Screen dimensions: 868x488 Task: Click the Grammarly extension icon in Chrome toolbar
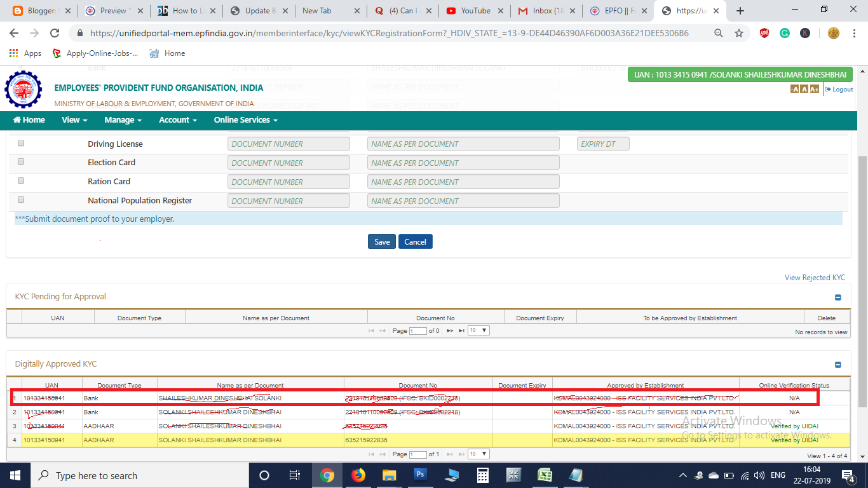coord(784,32)
